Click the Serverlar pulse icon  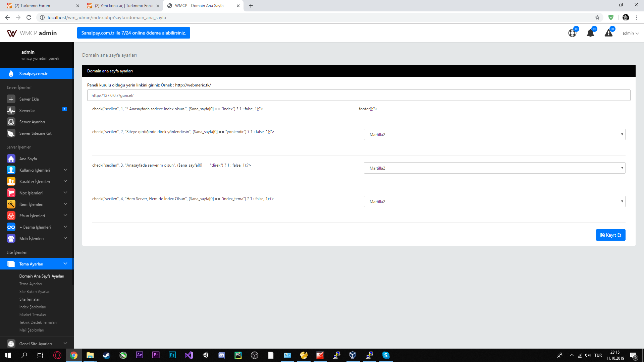click(x=11, y=111)
